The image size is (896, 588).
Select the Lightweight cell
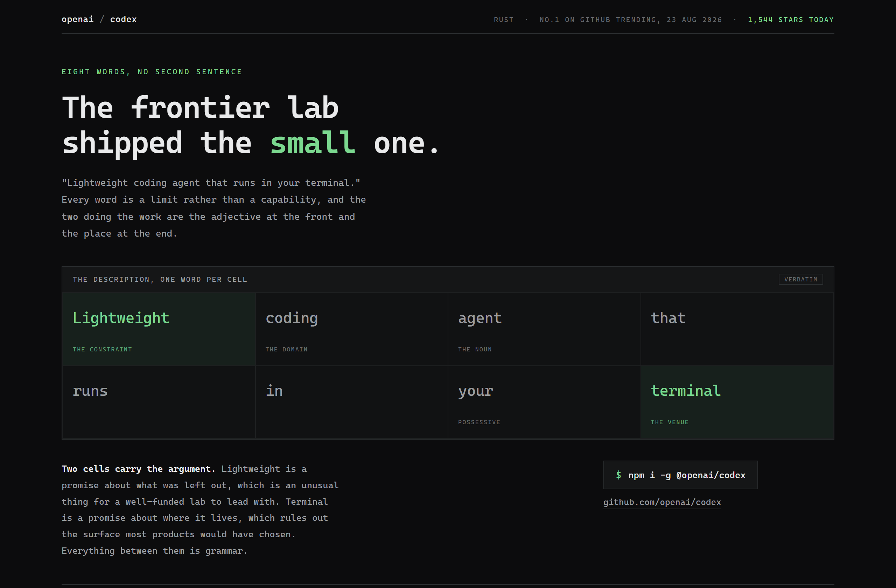[159, 329]
